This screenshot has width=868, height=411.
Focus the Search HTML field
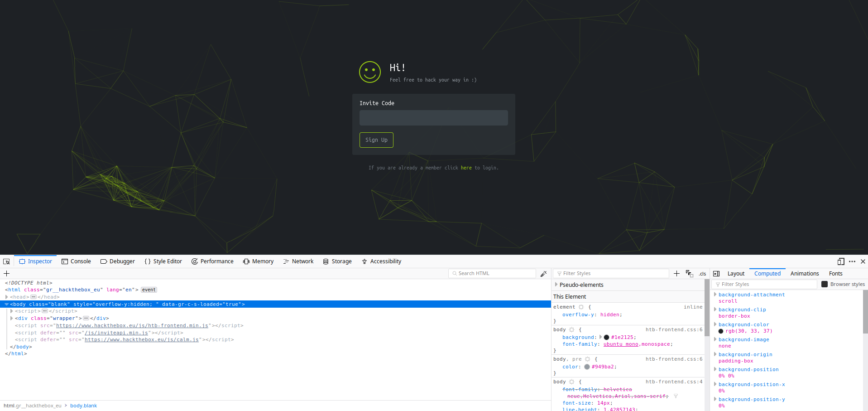tap(492, 273)
